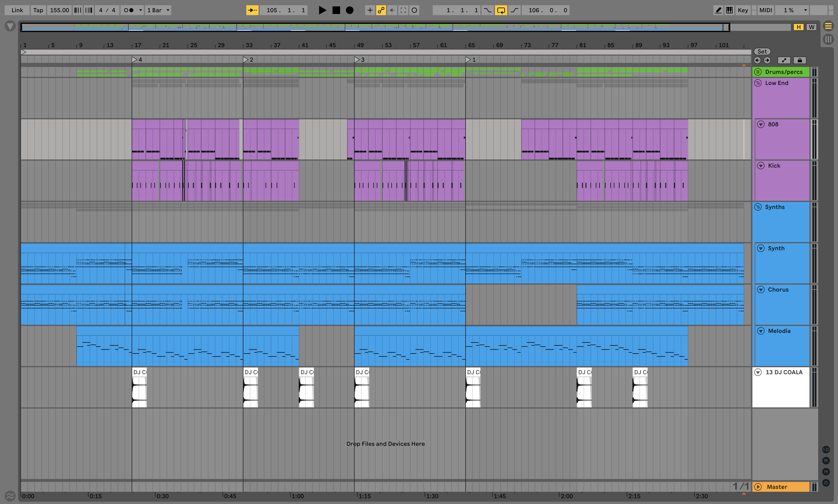The image size is (838, 504).
Task: Select the Master track title
Action: 777,487
